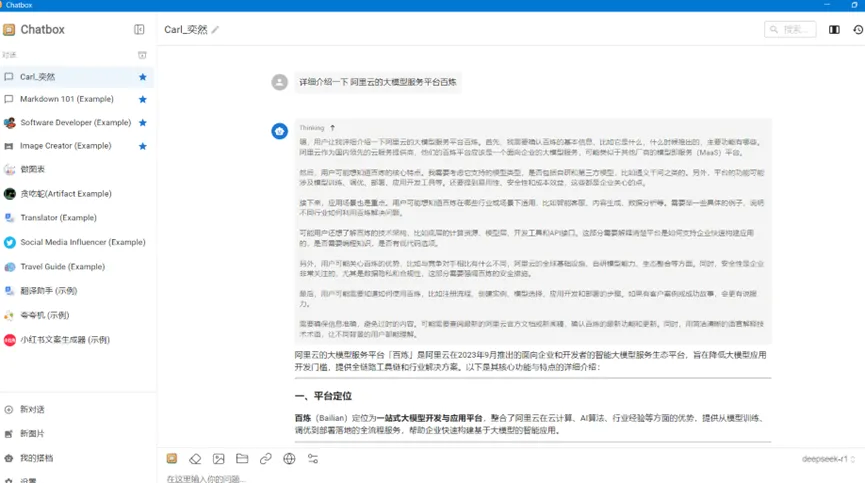Screen dimensions: 865x483
Task: Restore the Chatbox window
Action: point(854,5)
